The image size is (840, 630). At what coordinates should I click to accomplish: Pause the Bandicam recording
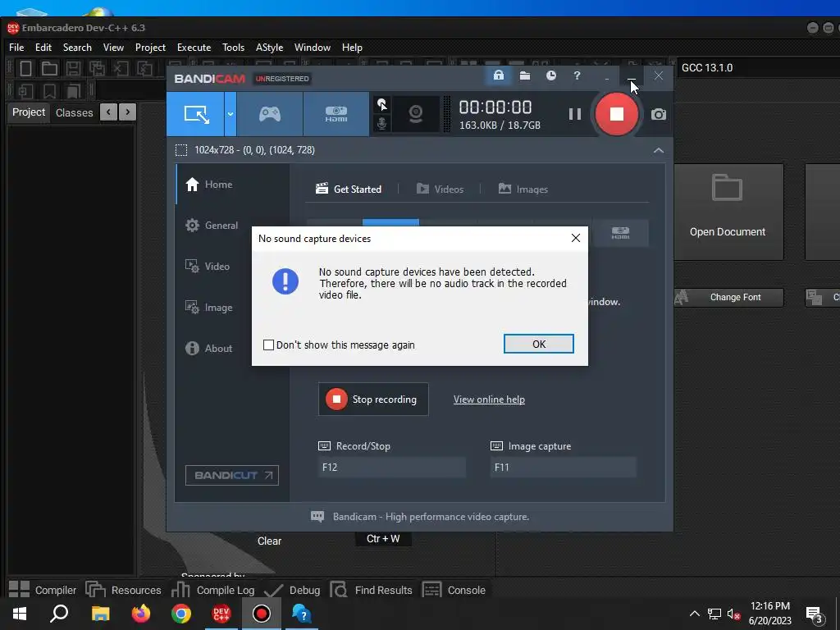click(575, 114)
